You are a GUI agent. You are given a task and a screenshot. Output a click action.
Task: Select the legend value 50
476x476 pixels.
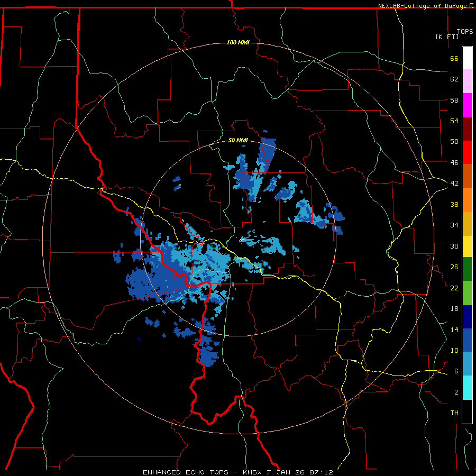click(x=454, y=141)
